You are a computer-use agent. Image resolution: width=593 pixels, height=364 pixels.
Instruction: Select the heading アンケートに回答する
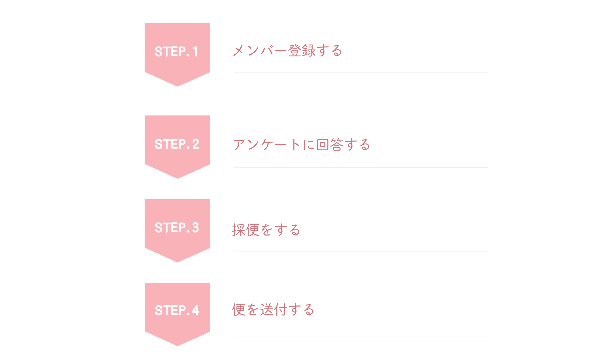[301, 144]
